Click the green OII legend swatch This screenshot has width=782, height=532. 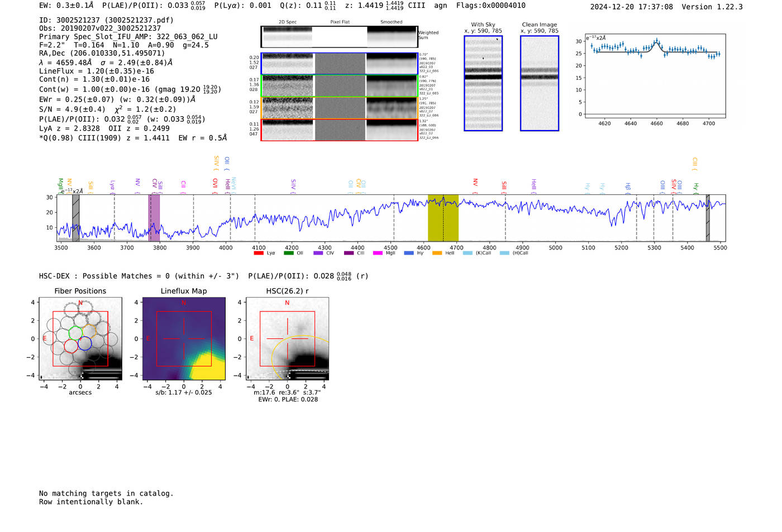pos(288,253)
